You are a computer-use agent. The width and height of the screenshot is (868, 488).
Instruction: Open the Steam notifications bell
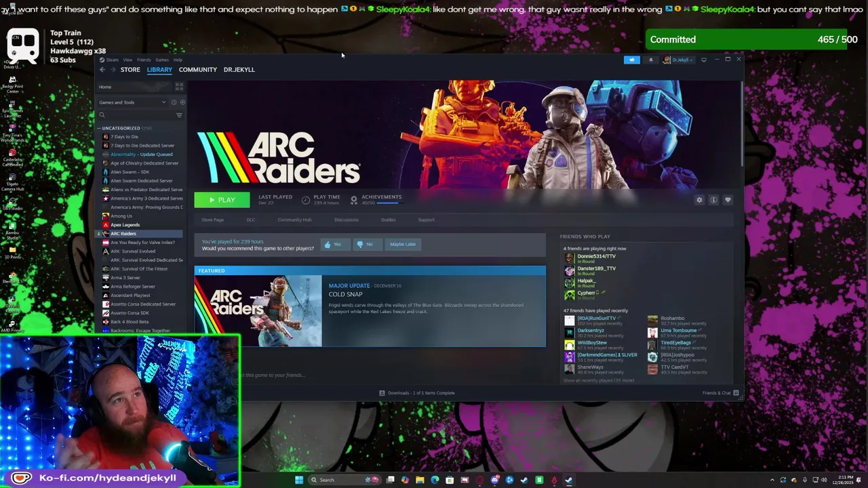tap(650, 60)
